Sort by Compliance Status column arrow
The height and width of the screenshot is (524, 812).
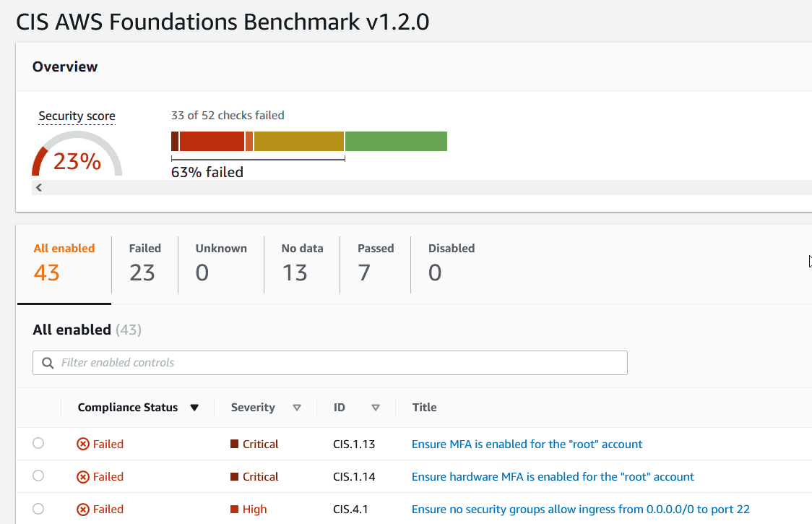point(194,408)
